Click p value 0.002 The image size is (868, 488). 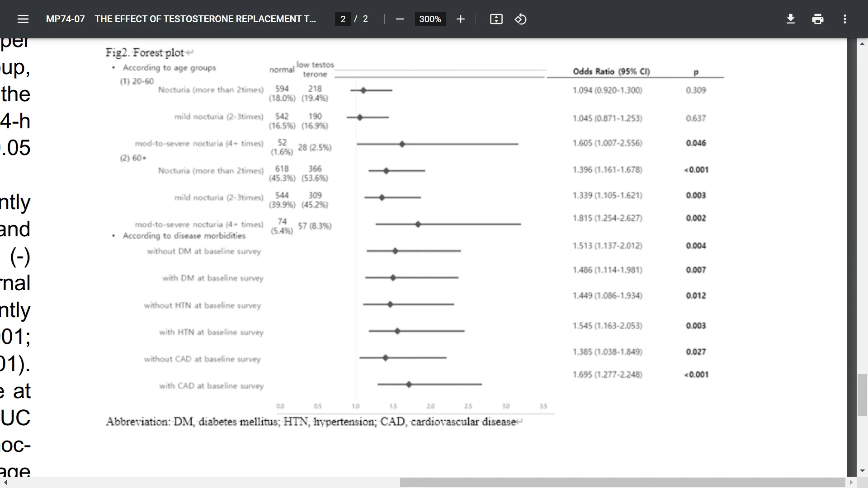[695, 218]
